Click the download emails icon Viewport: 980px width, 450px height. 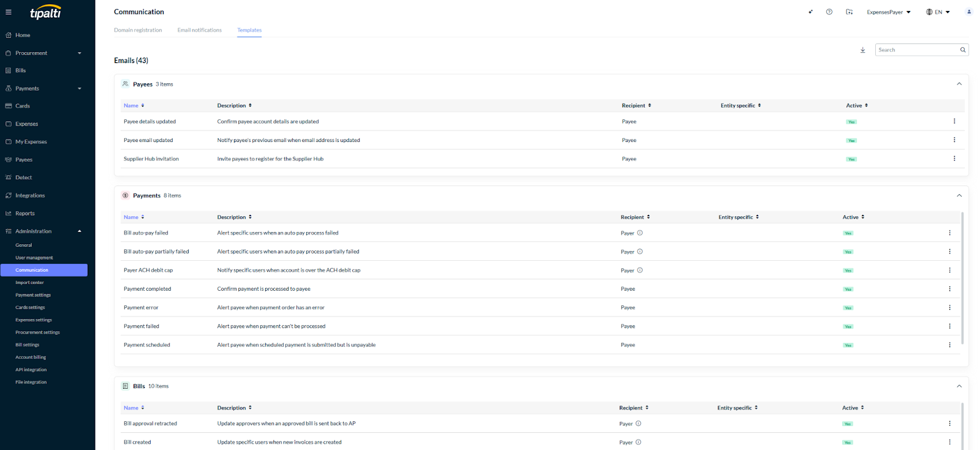(x=862, y=50)
